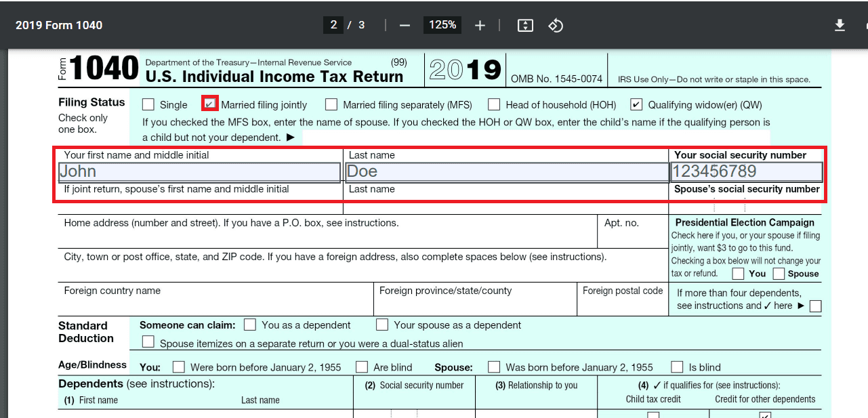Viewport: 868px width, 418px height.
Task: Select the social security number field
Action: coord(747,172)
